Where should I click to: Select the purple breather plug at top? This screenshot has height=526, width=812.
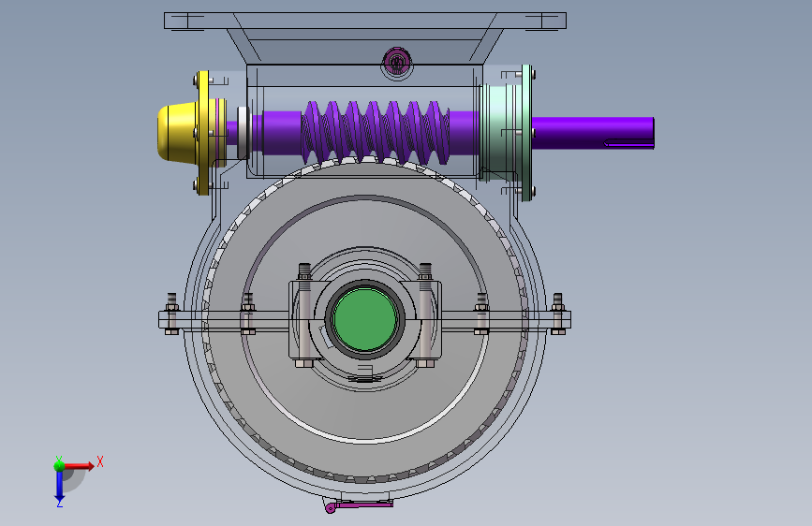point(397,62)
